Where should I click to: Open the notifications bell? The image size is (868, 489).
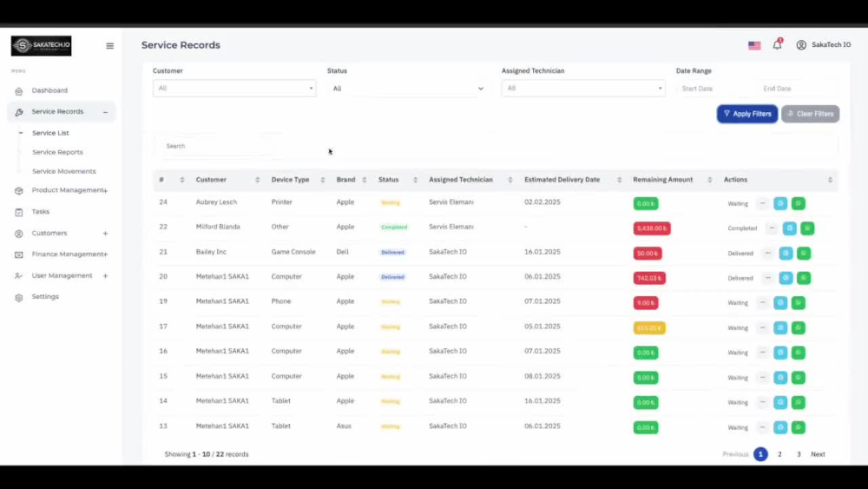(777, 45)
